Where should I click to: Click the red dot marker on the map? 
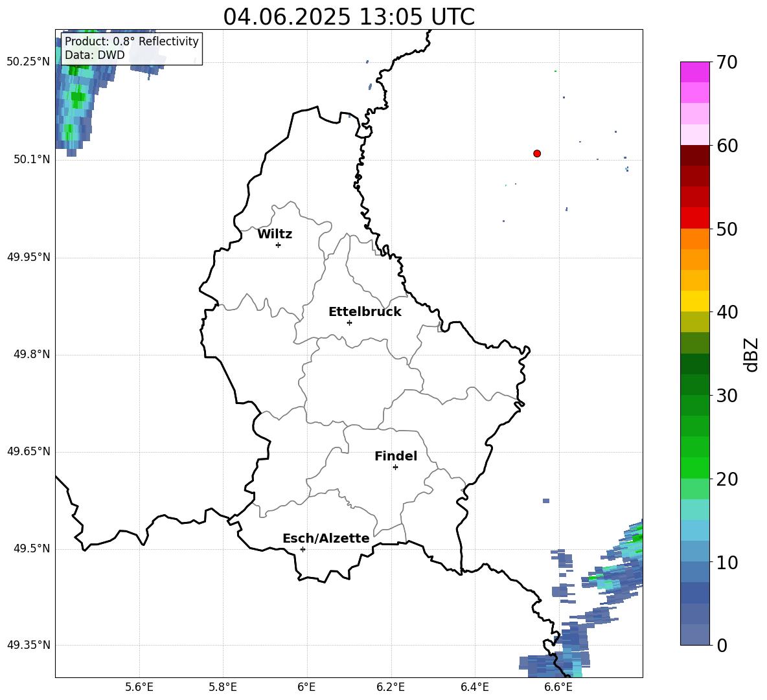point(537,153)
